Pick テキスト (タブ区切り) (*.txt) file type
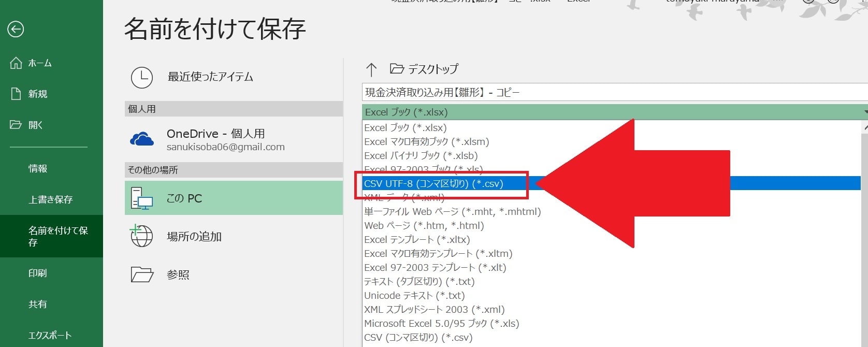 point(419,282)
